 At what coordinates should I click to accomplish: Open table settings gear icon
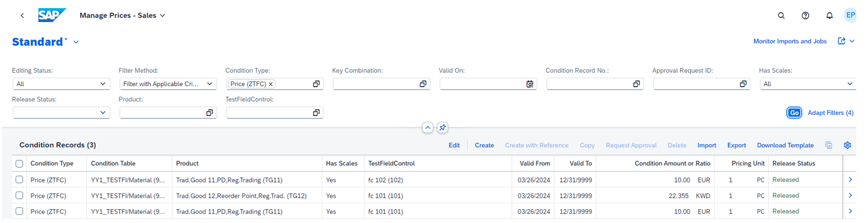pyautogui.click(x=847, y=145)
